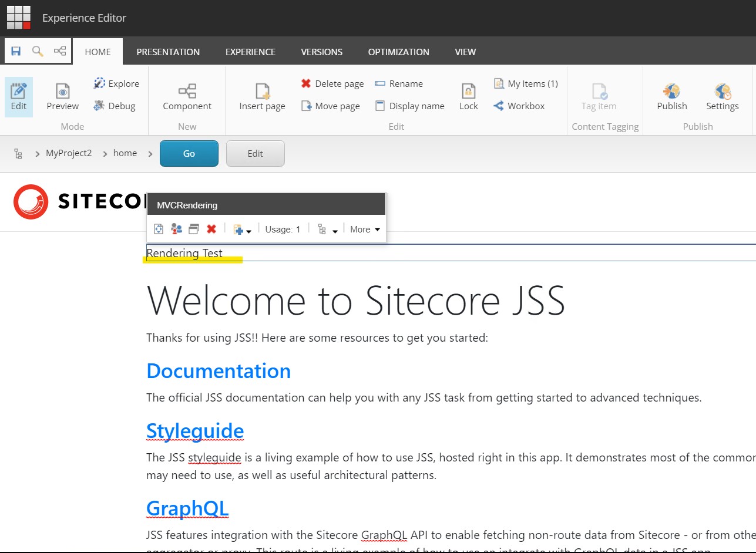Click the Tag item button
This screenshot has width=756, height=553.
(599, 97)
